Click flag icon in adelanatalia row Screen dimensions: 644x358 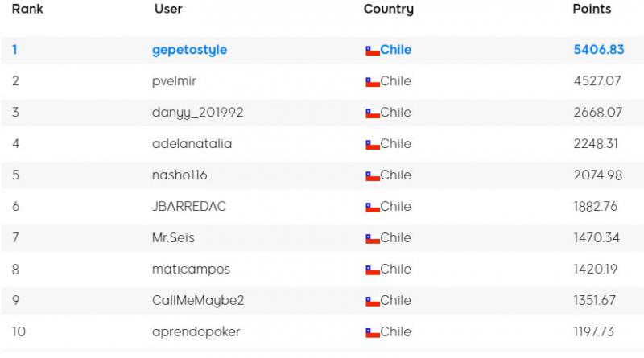tap(372, 145)
